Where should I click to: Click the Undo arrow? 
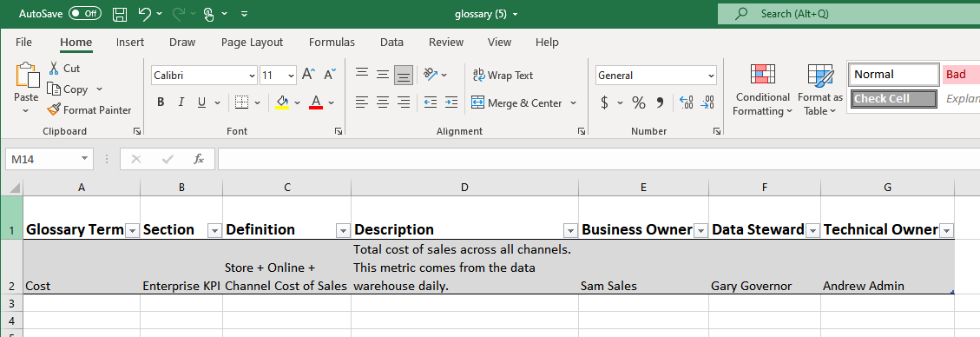pos(144,13)
